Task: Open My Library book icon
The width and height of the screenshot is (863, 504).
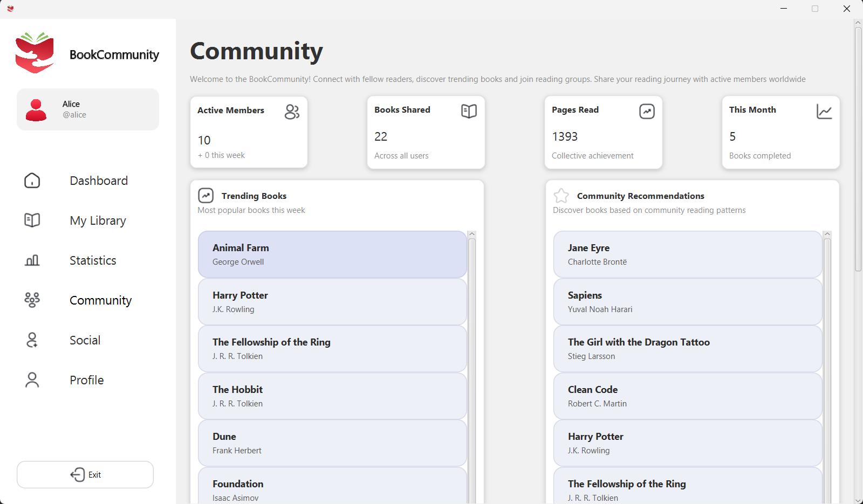Action: click(32, 220)
